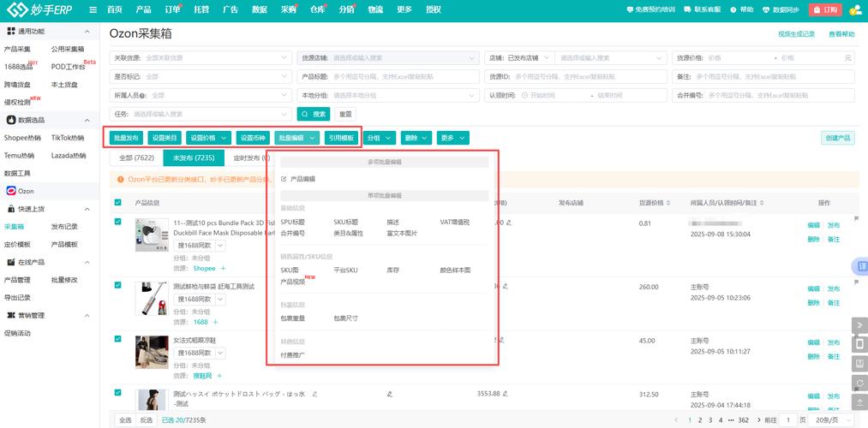Select SPU标题 in batch edit menu
Image resolution: width=868 pixels, height=428 pixels.
pos(293,222)
